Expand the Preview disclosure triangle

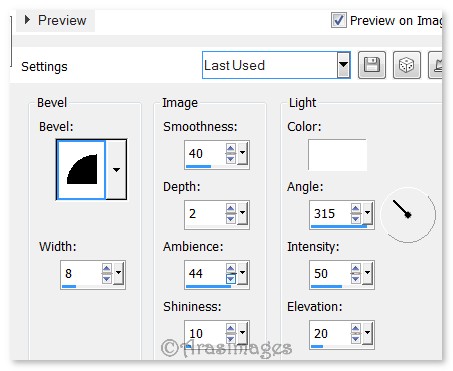tap(27, 20)
